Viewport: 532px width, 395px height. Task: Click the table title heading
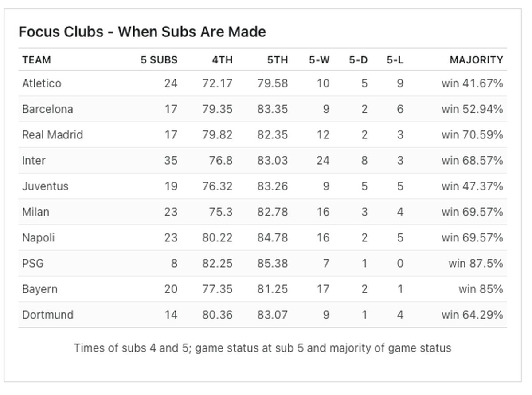142,32
